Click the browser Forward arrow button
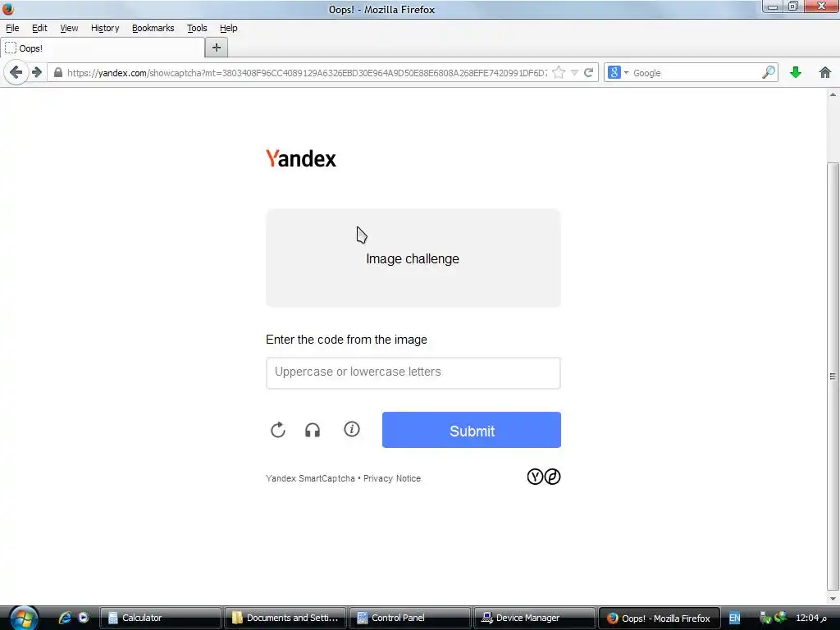Screen dimensions: 840x630 click(x=37, y=72)
